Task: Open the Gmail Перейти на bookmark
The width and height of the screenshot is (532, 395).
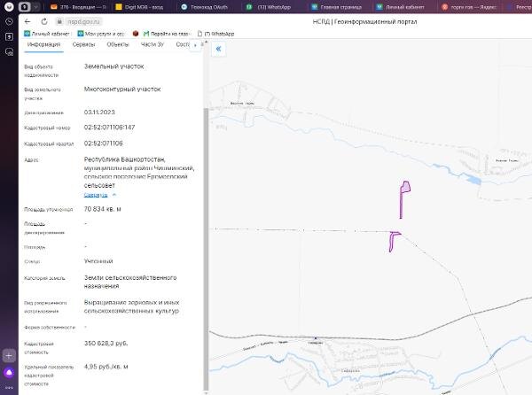Action: 167,34
